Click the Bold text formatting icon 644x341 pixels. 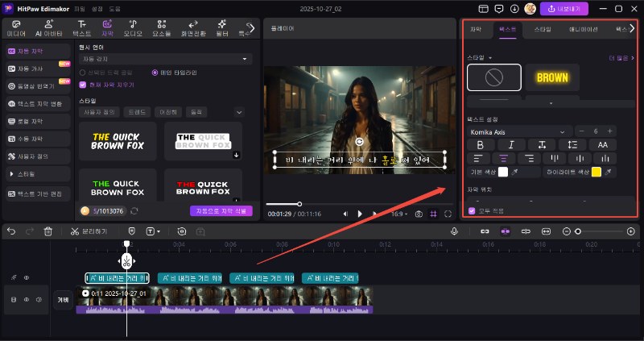tap(481, 144)
